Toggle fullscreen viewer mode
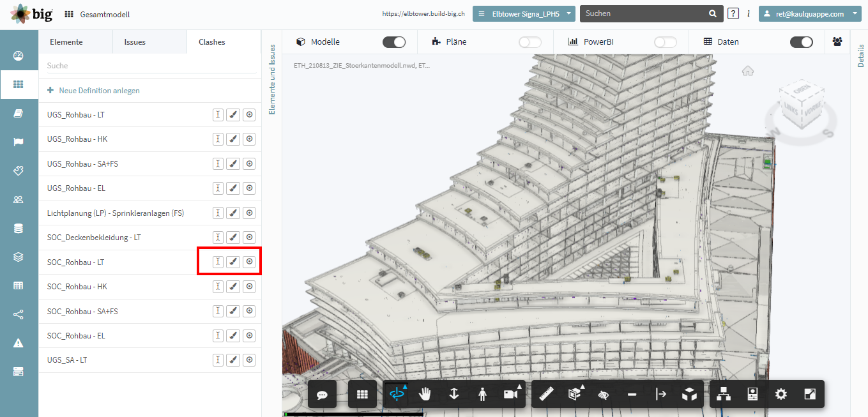 (809, 394)
